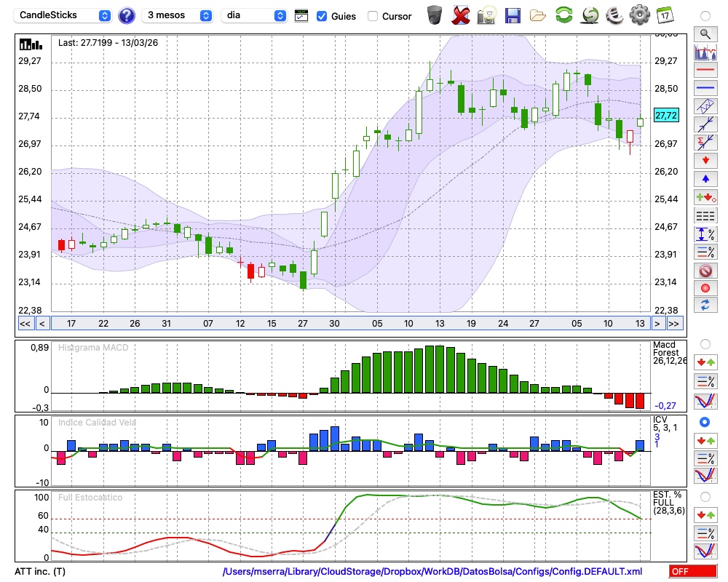The image size is (728, 582).
Task: Click the Config.DEFAULT.xml file path link
Action: tap(432, 572)
